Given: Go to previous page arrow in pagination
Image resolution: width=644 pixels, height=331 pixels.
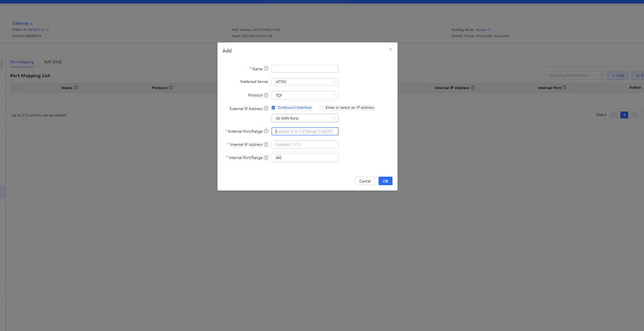Looking at the screenshot, I should tap(614, 115).
